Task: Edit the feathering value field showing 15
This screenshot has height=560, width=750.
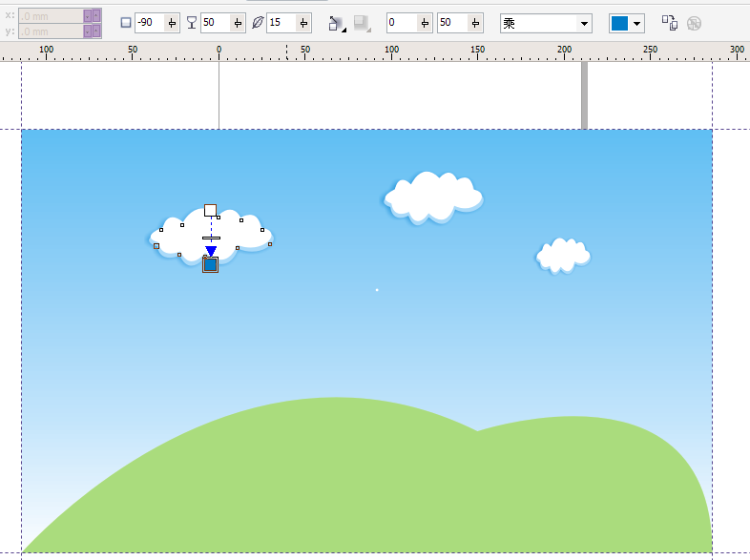Action: tap(281, 23)
